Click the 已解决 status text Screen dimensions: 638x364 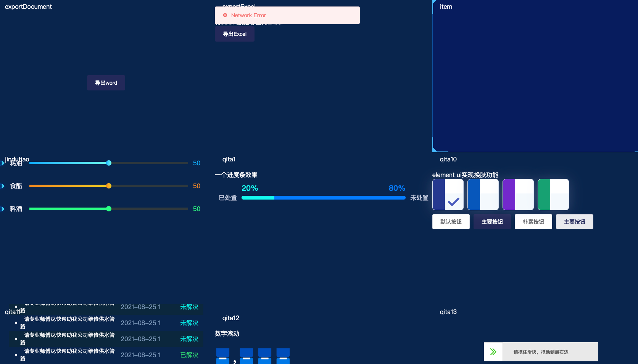point(189,355)
